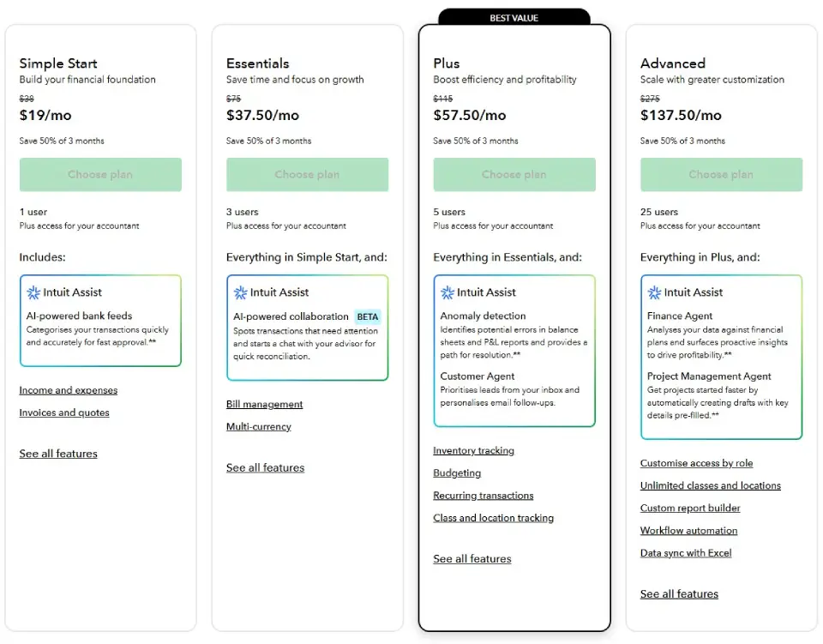Open the Multi-currency feature link

259,426
